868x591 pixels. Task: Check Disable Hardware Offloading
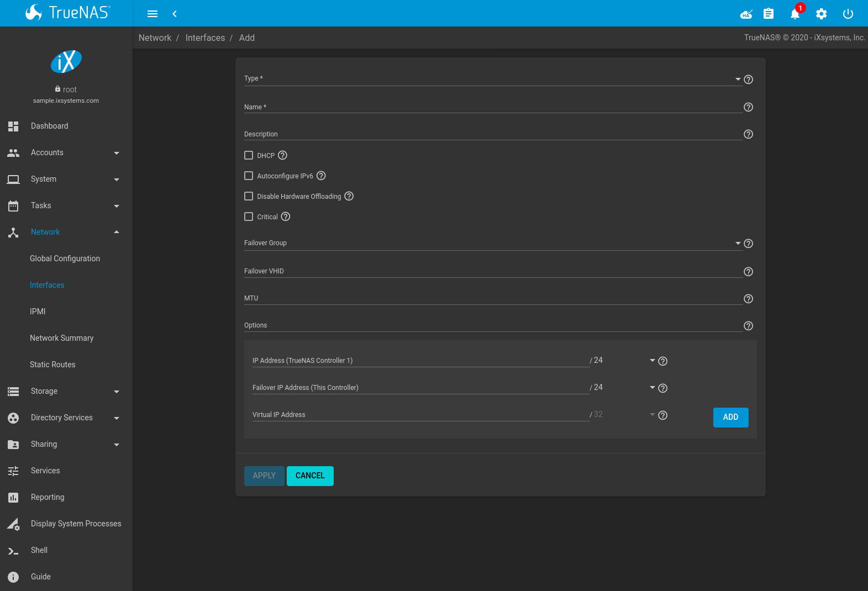click(x=249, y=196)
